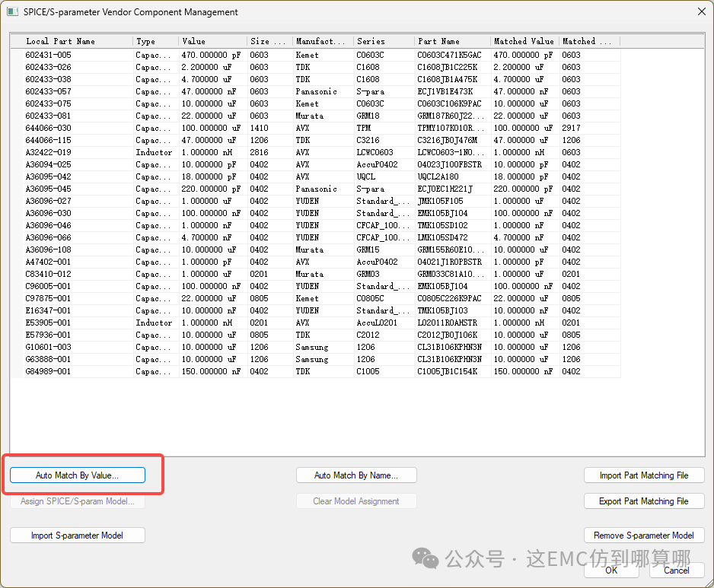Click part name C0603C471K5GAC

449,55
